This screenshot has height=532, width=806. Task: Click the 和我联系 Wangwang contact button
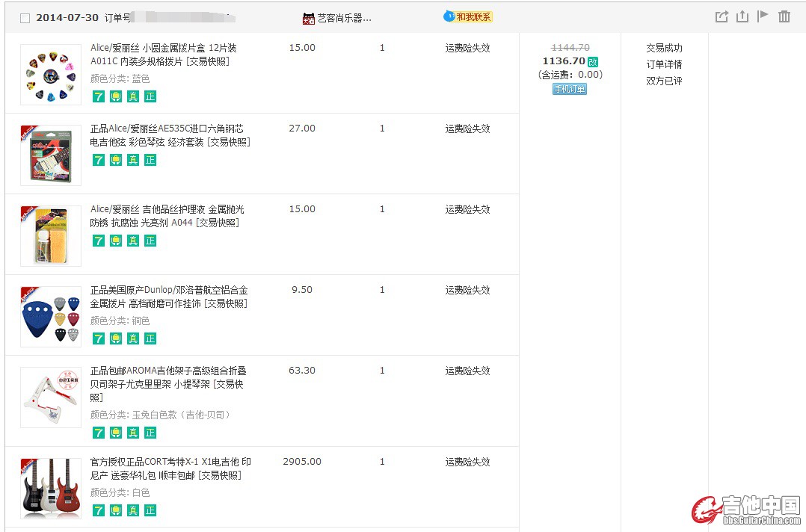pos(468,17)
